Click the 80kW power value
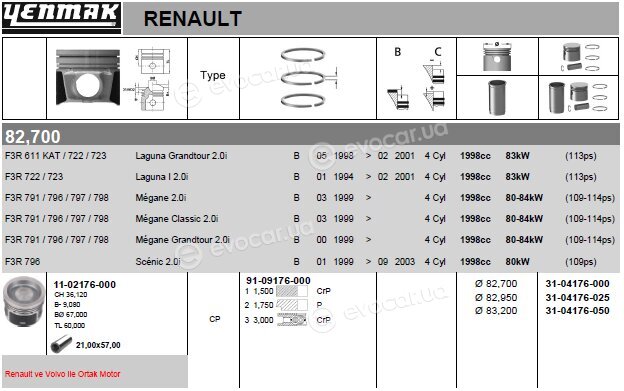 coord(517,262)
